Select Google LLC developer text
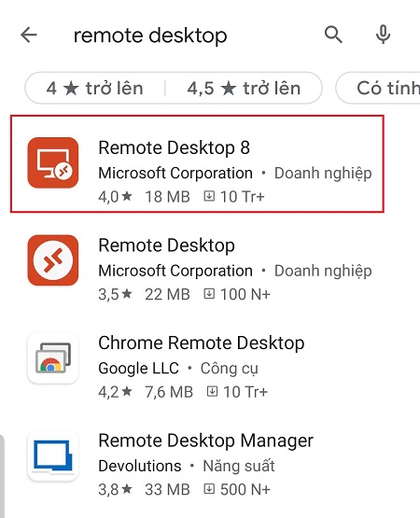The width and height of the screenshot is (420, 518). [139, 369]
